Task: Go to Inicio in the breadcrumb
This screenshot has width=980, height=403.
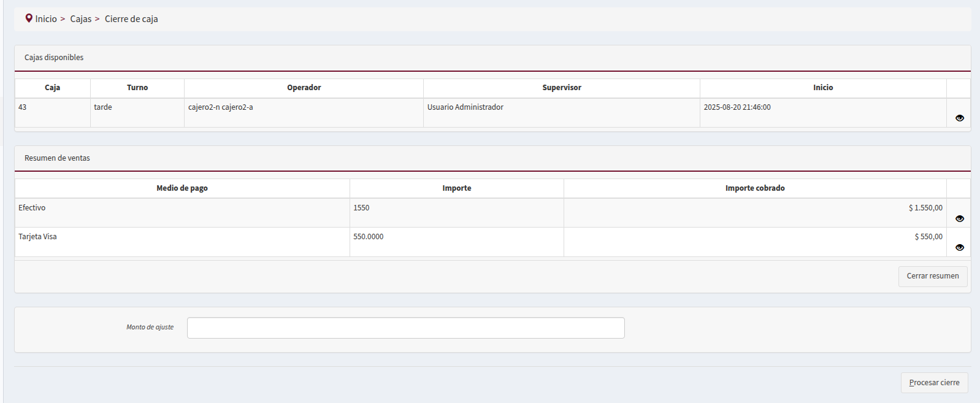Action: click(x=46, y=19)
